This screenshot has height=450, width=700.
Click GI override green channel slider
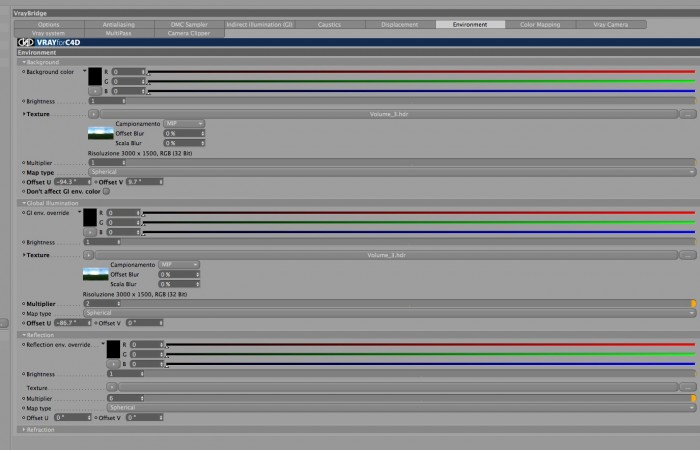tap(419, 222)
